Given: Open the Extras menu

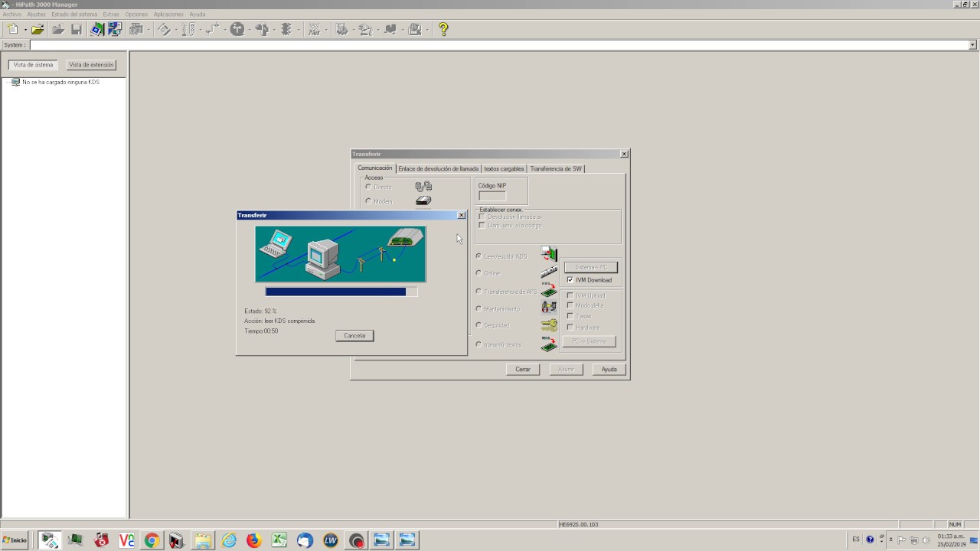Looking at the screenshot, I should (x=111, y=15).
